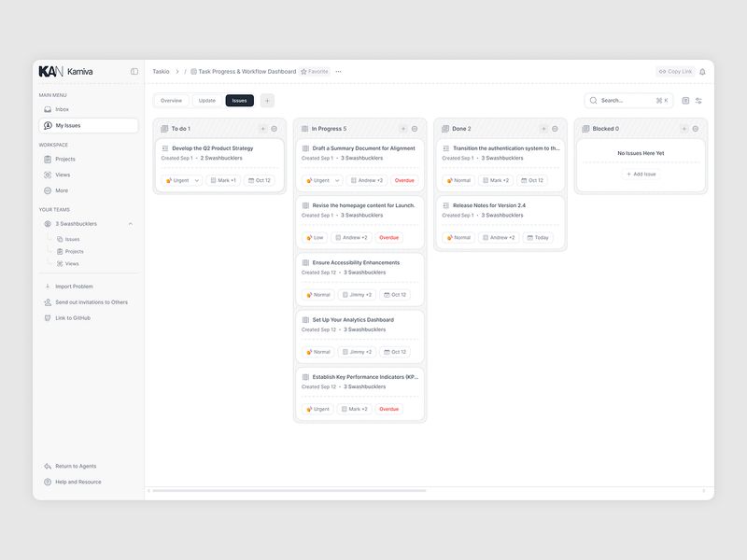Screen dimensions: 747x560
Task: Click Task Progress & Workflow Dashboard breadcrumb
Action: [244, 72]
